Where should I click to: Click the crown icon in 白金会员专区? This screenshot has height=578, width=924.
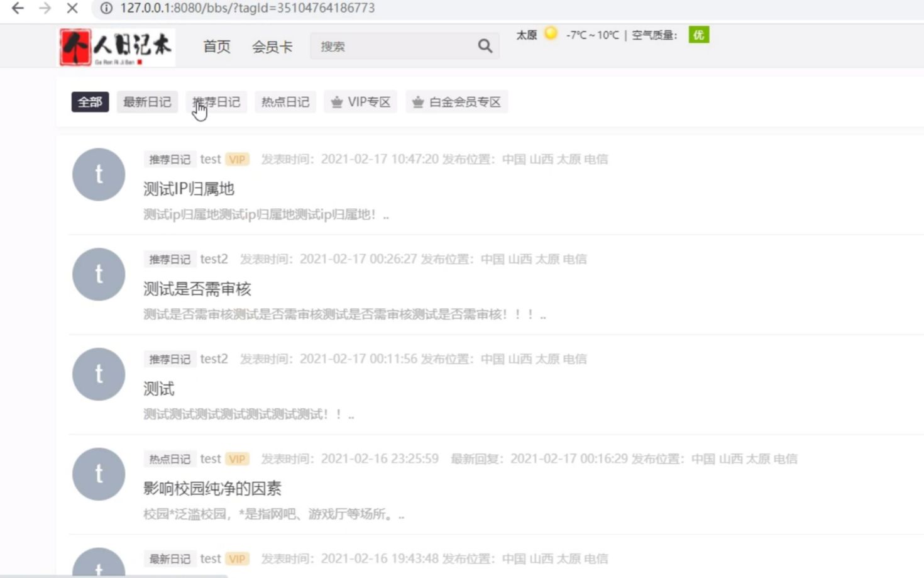click(418, 102)
